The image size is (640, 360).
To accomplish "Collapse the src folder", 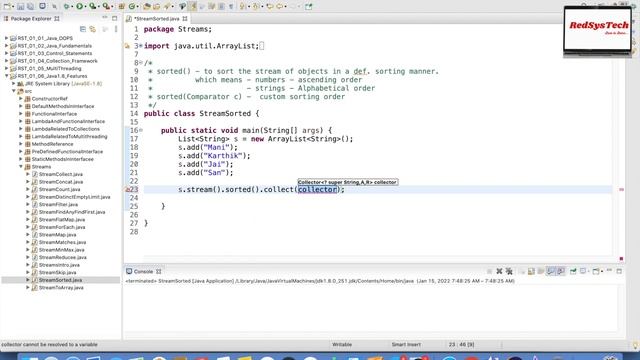I will click(x=13, y=91).
